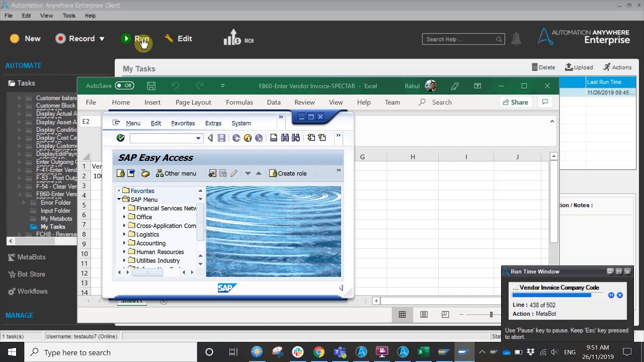Toggle the Excel AutoSave switch
Viewport: 644px width, 362px height.
click(124, 85)
